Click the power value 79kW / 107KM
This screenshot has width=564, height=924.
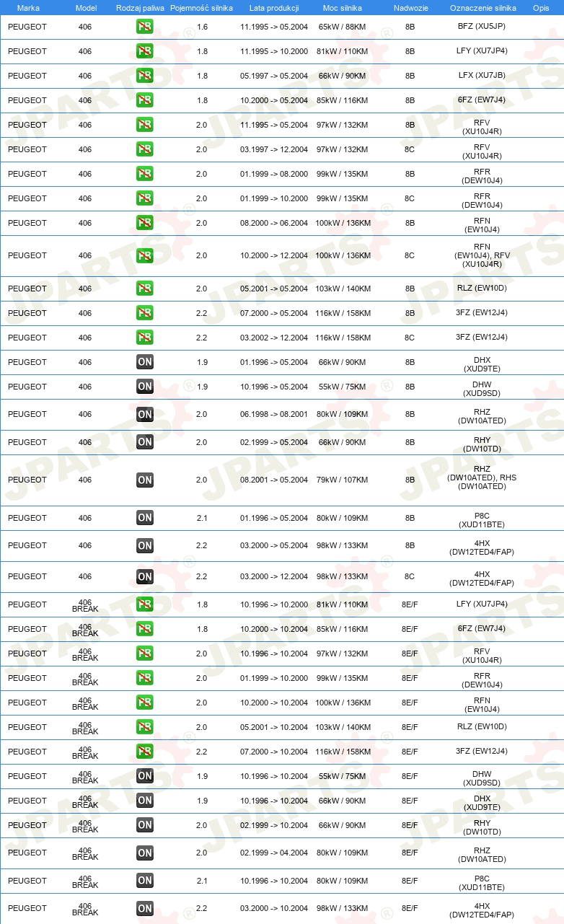pyautogui.click(x=342, y=480)
